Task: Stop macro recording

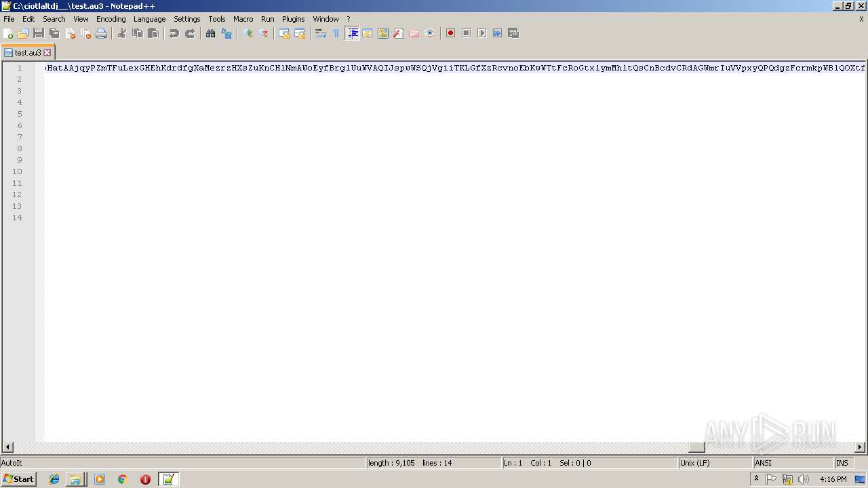Action: 466,33
